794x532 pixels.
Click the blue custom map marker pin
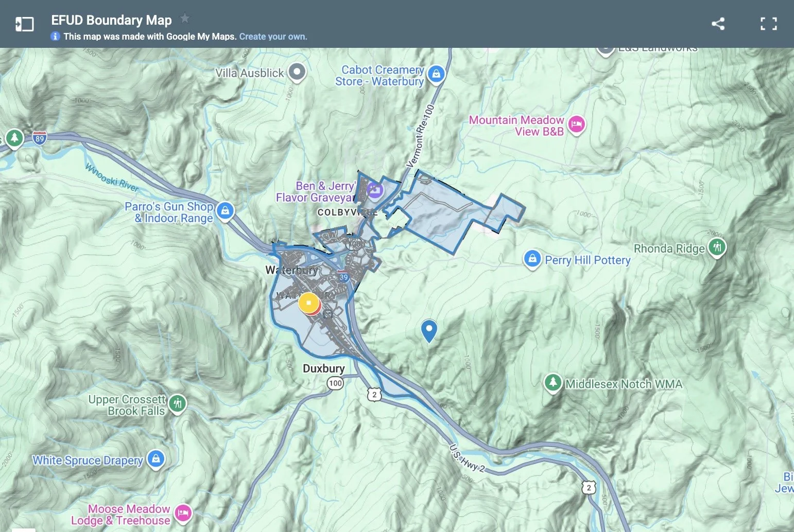(429, 330)
